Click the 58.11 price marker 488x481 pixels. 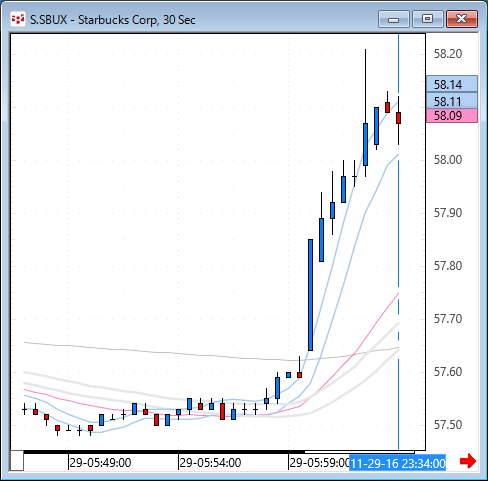click(452, 101)
